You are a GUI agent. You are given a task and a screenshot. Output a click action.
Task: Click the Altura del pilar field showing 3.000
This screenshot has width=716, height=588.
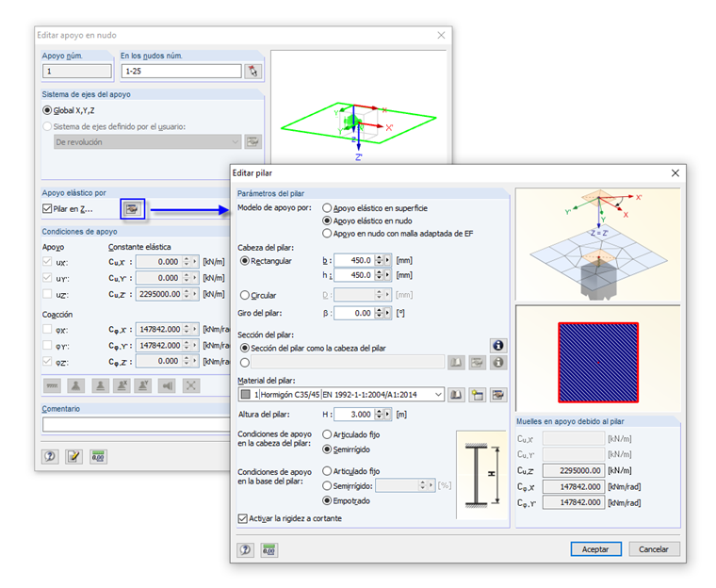tap(354, 415)
